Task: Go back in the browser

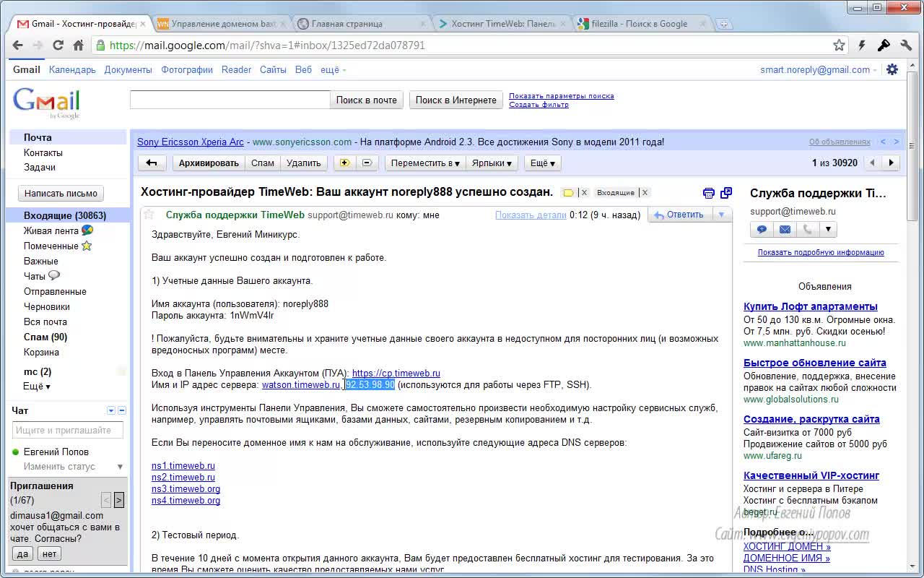Action: (17, 45)
